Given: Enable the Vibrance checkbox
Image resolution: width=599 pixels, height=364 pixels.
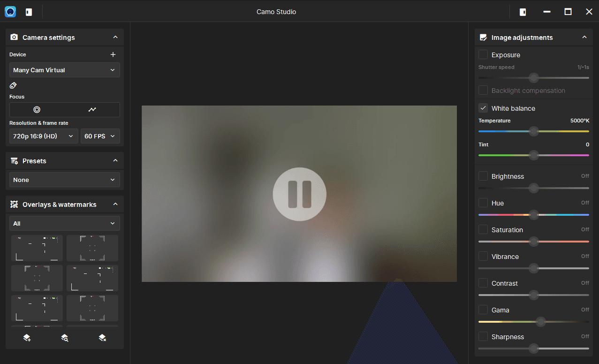Looking at the screenshot, I should pyautogui.click(x=483, y=257).
